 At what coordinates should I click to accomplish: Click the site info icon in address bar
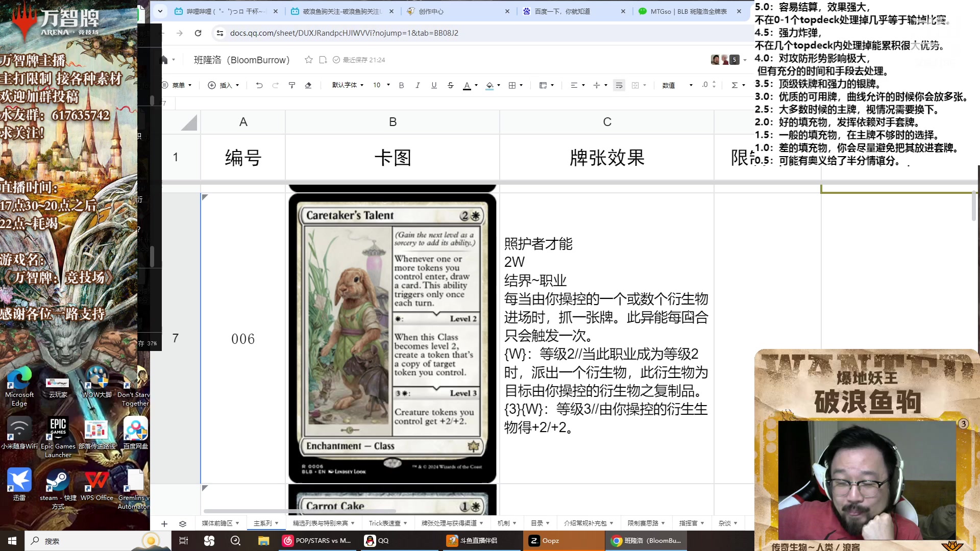pos(219,33)
